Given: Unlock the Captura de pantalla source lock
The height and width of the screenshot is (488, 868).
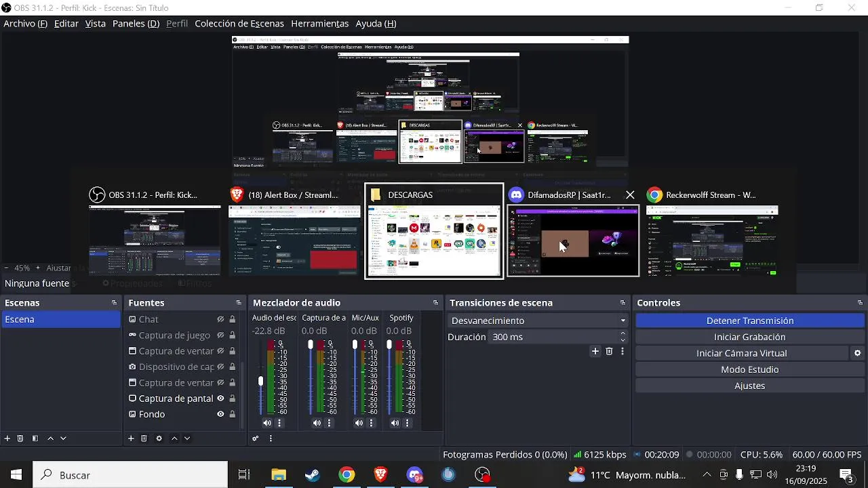Looking at the screenshot, I should click(232, 399).
